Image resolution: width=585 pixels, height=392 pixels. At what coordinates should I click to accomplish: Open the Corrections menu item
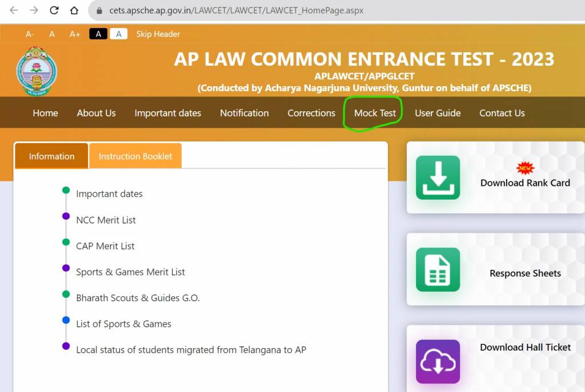[311, 113]
